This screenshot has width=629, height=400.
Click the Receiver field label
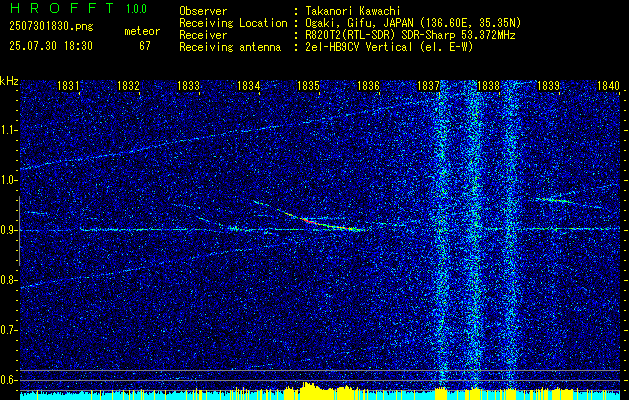click(x=203, y=35)
